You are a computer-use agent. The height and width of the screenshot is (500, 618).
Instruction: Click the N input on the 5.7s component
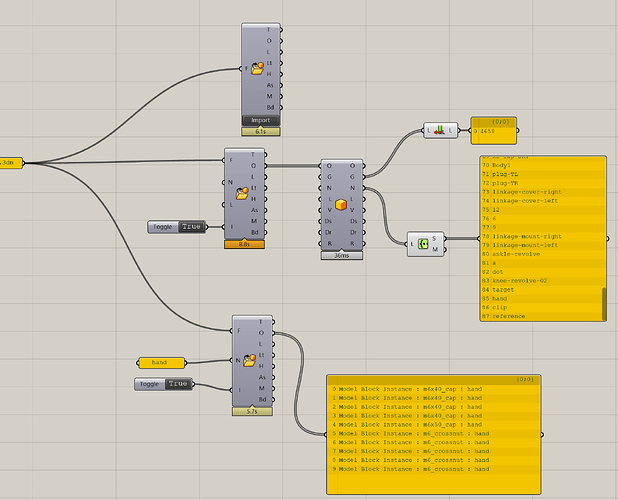pyautogui.click(x=238, y=360)
